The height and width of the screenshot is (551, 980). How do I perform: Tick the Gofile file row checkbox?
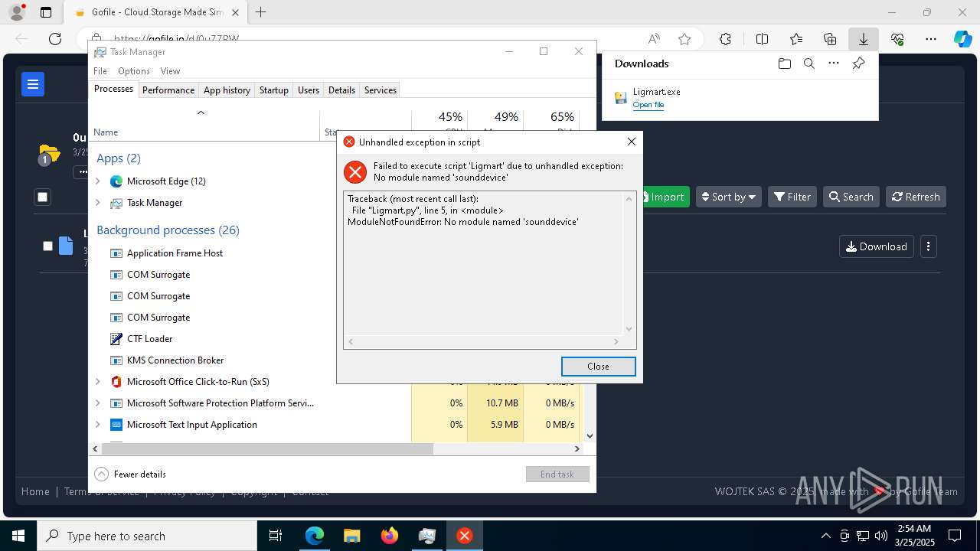(x=47, y=246)
